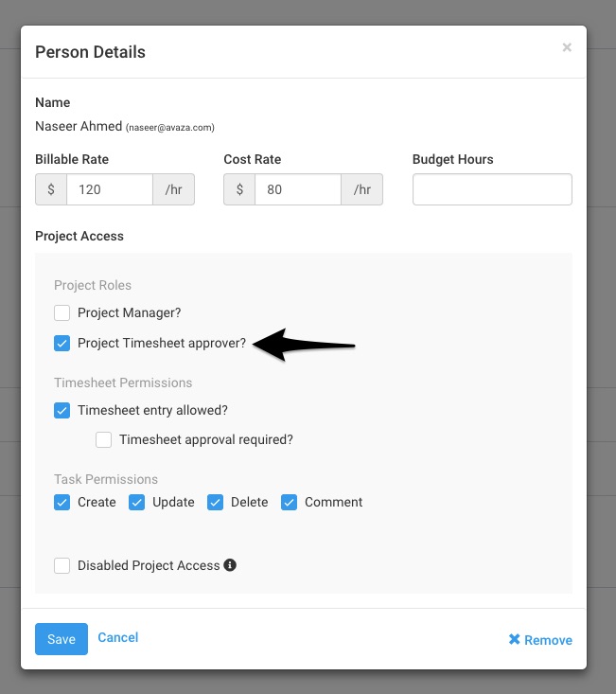Image resolution: width=616 pixels, height=694 pixels.
Task: Uncheck the Update task permission
Action: point(136,503)
